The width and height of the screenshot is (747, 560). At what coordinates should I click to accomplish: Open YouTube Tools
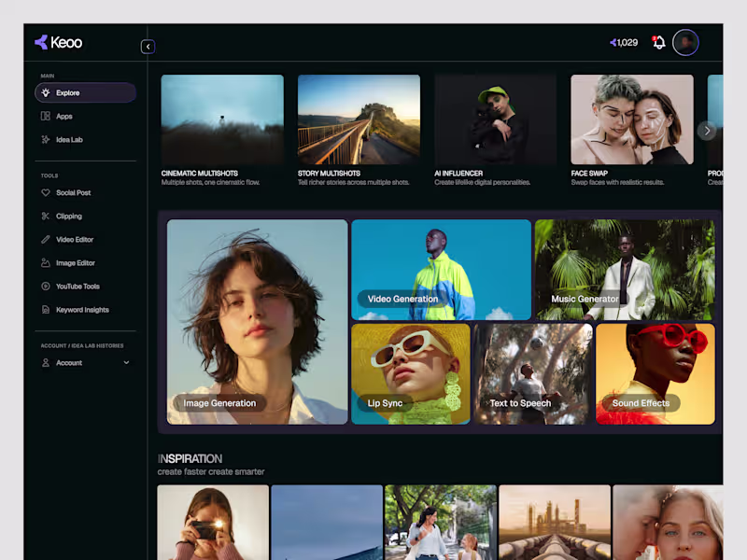point(85,286)
